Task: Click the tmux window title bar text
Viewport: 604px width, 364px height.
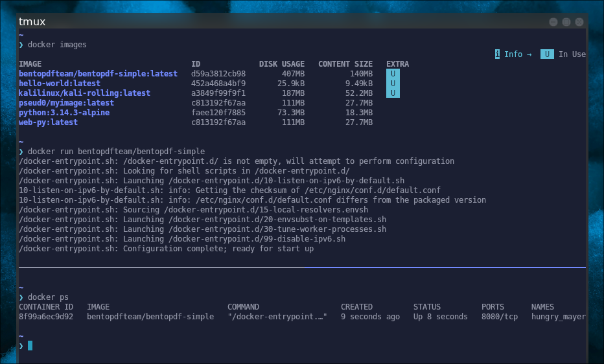Action: 32,22
